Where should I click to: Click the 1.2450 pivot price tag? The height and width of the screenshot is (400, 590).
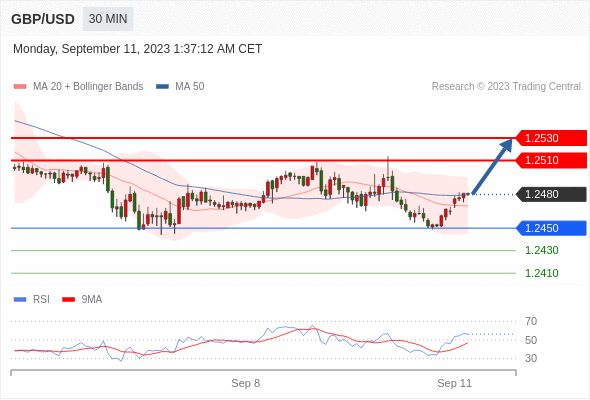(551, 228)
